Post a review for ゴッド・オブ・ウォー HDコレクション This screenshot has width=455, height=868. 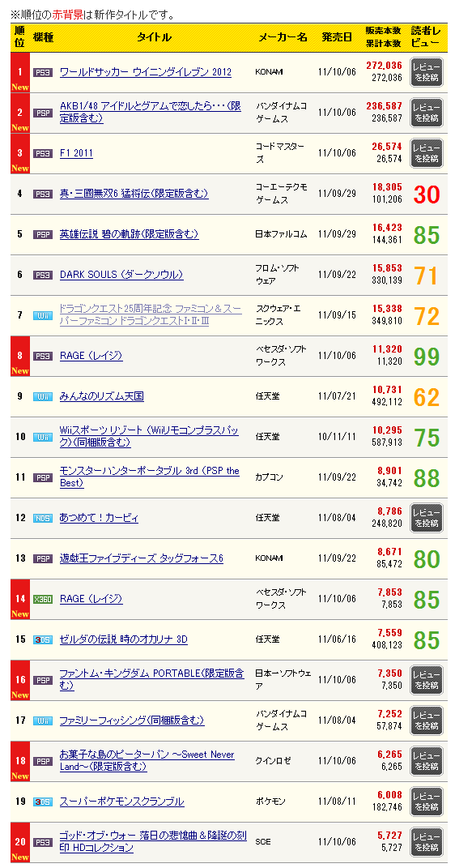point(426,842)
